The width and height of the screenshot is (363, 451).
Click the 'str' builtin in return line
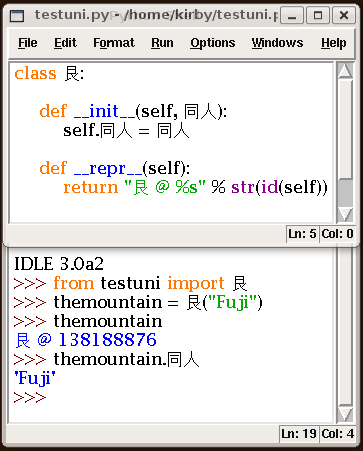point(243,187)
